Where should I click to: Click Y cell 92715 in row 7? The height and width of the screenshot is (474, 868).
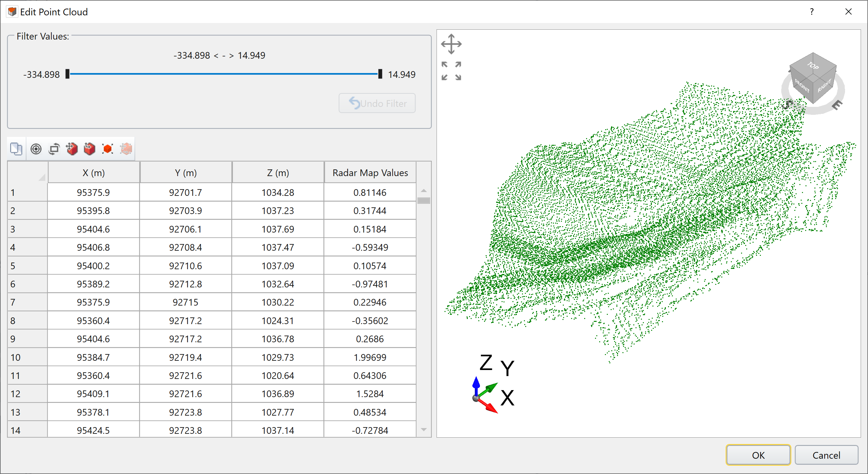pyautogui.click(x=185, y=302)
